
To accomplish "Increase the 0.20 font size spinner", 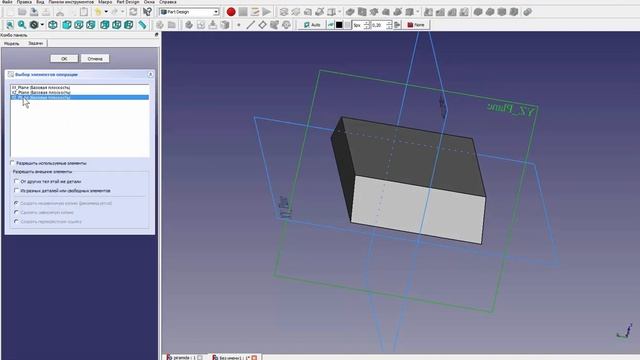I will (389, 23).
